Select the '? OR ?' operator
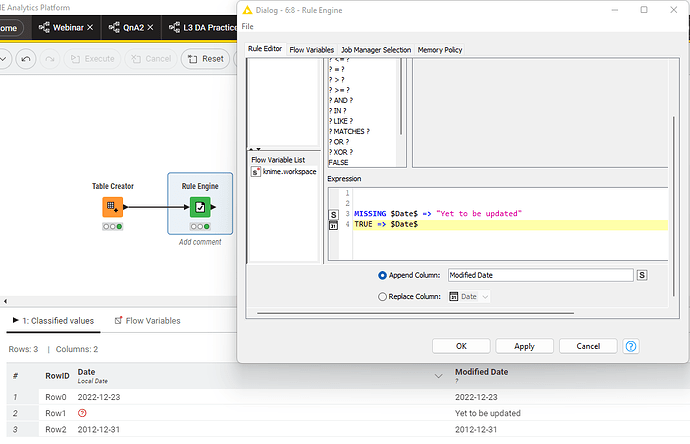This screenshot has width=690, height=444. pyautogui.click(x=339, y=142)
